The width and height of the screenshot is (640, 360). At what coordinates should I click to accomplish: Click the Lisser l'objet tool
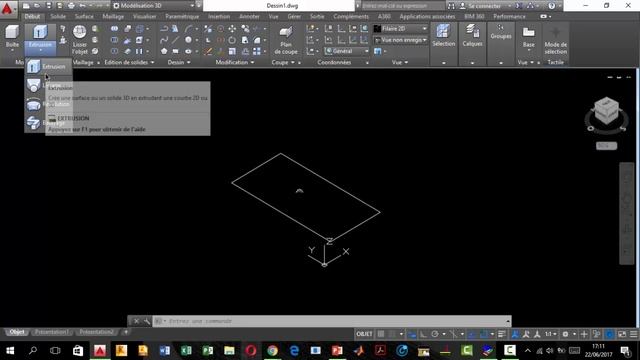80,39
